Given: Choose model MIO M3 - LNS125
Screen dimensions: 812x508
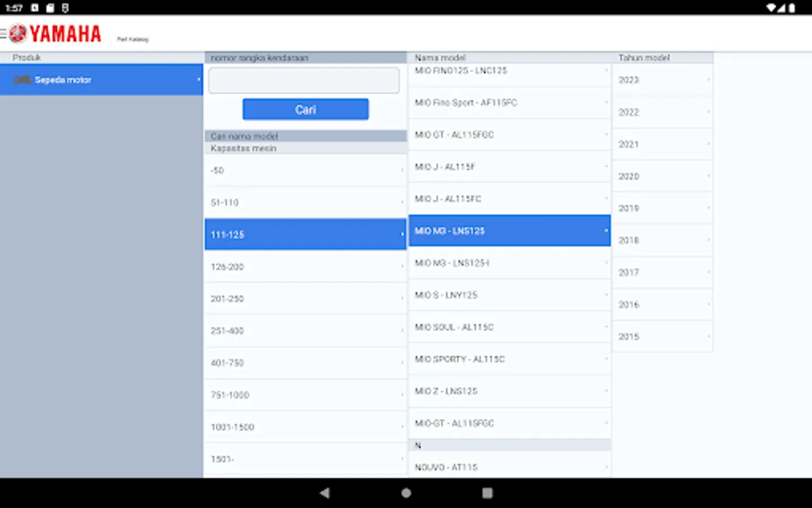Looking at the screenshot, I should coord(509,230).
